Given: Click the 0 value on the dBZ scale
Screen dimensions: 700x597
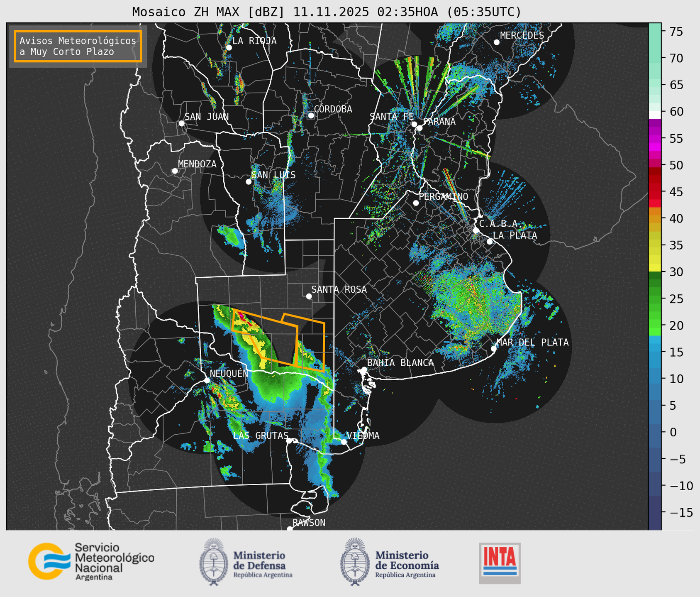Looking at the screenshot, I should coord(673,432).
